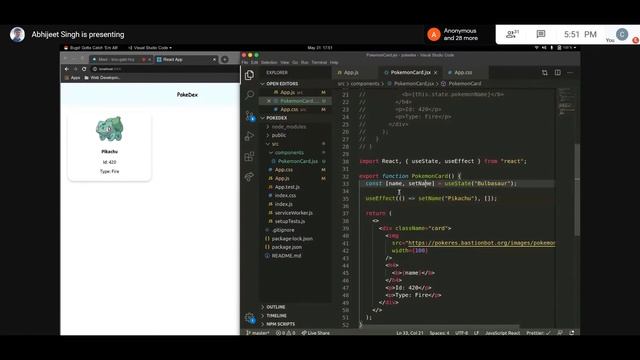This screenshot has width=640, height=360.
Task: Open the Meet participants list icon
Action: pos(512,34)
